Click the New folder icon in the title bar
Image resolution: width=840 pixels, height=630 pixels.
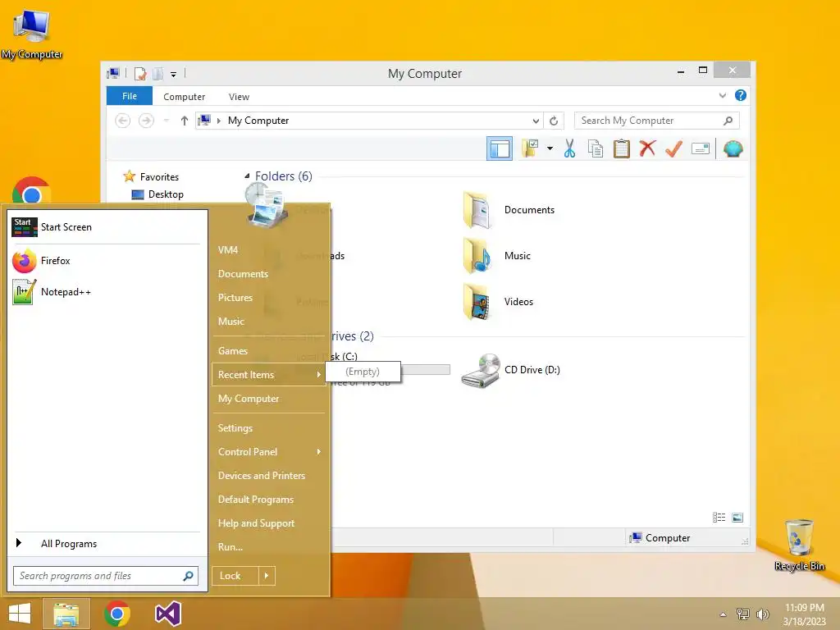point(158,73)
